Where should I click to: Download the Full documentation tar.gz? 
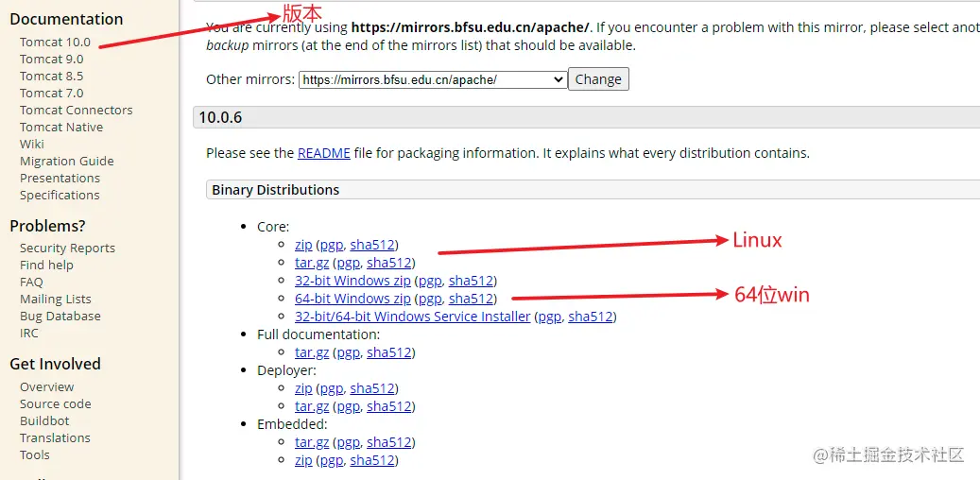(311, 352)
